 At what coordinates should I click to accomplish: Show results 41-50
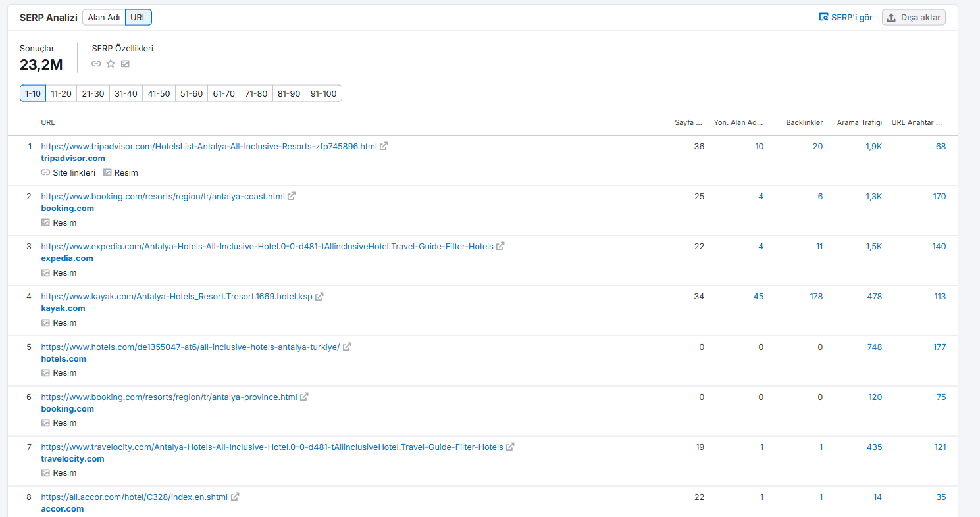tap(159, 93)
